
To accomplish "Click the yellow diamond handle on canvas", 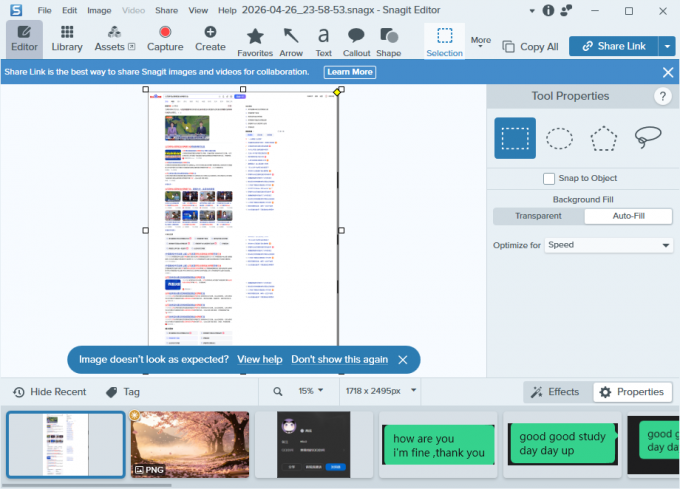I will coord(337,92).
